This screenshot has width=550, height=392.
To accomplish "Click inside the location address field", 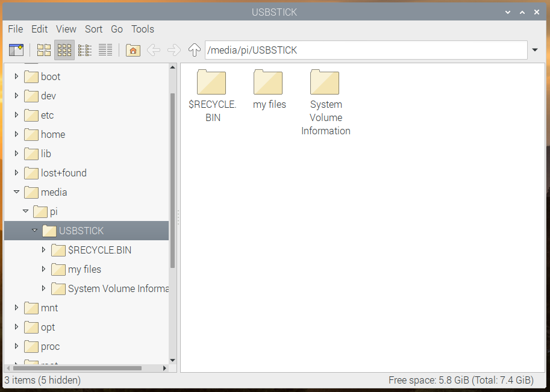I will [361, 50].
